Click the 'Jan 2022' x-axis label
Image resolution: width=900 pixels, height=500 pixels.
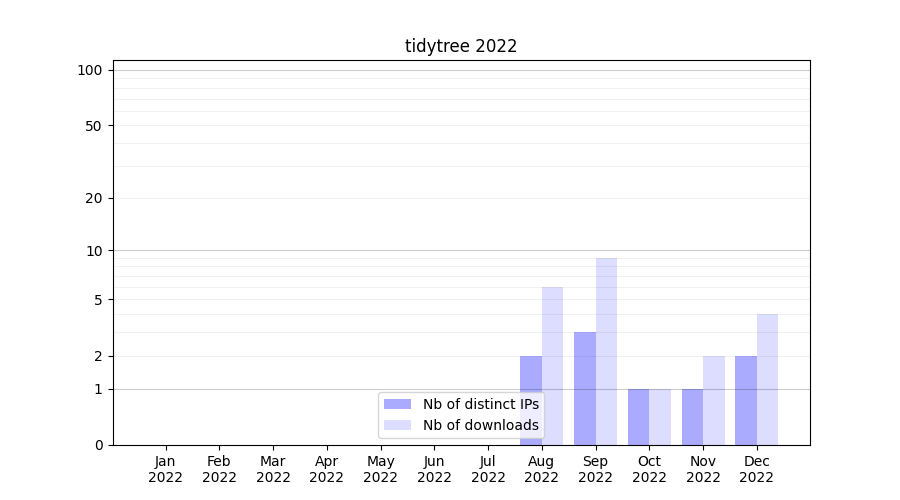click(x=166, y=469)
